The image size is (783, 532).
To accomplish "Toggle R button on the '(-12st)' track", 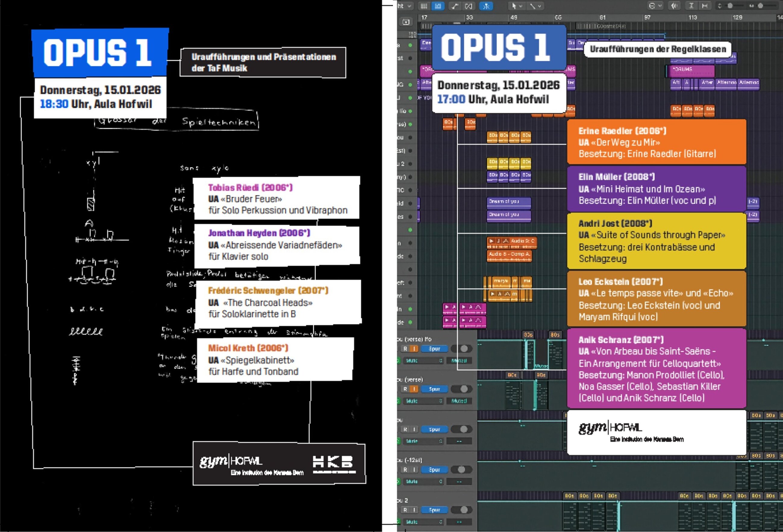I will [405, 470].
